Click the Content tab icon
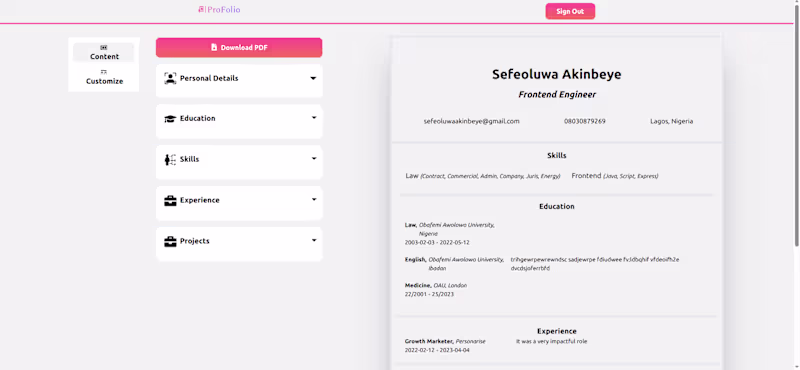Viewport: 800px width, 370px height. (x=104, y=47)
